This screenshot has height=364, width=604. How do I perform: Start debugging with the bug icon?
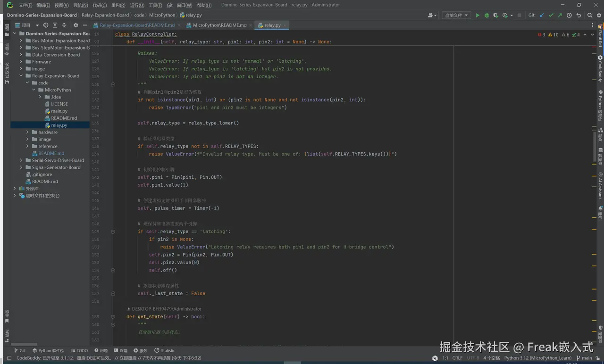[x=487, y=15]
